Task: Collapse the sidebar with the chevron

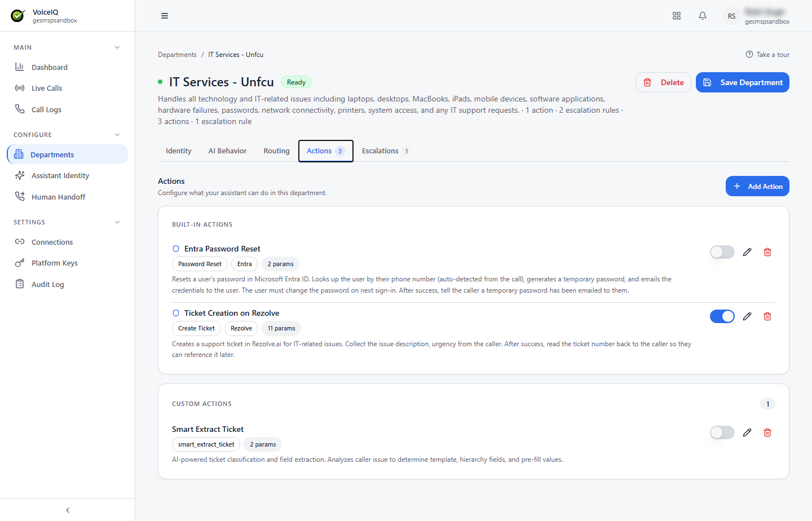Action: (68, 510)
